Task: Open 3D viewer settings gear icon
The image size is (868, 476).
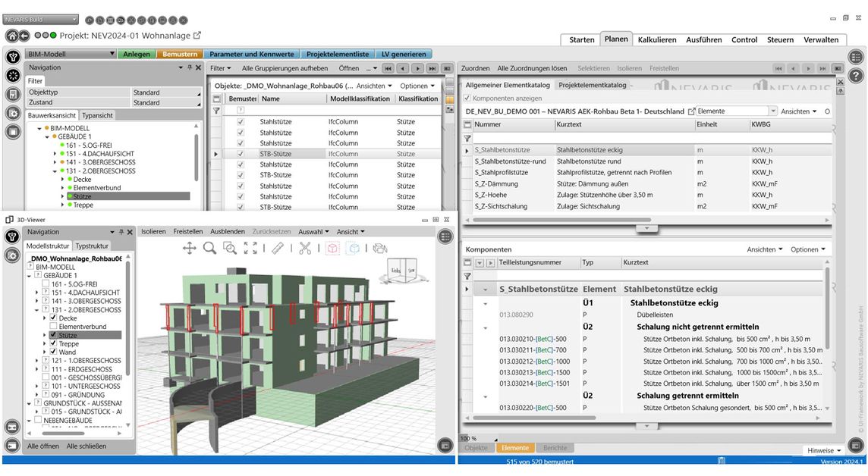Action: [x=12, y=255]
